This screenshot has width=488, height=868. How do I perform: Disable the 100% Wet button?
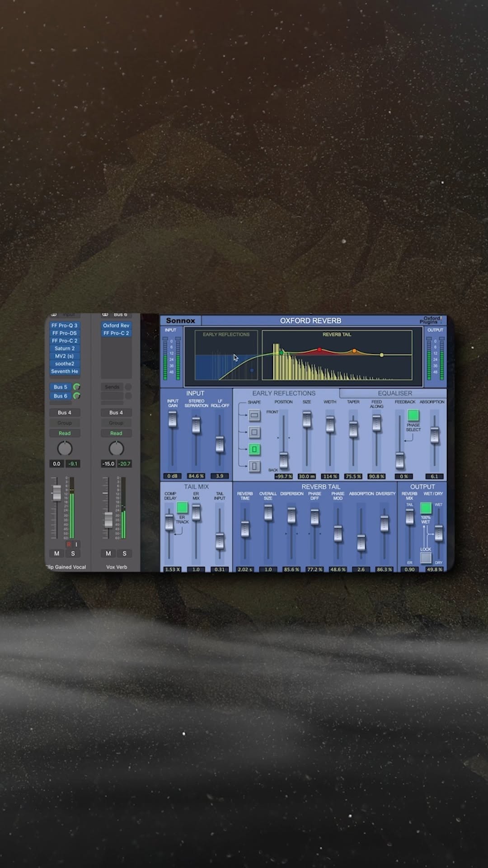tap(426, 508)
